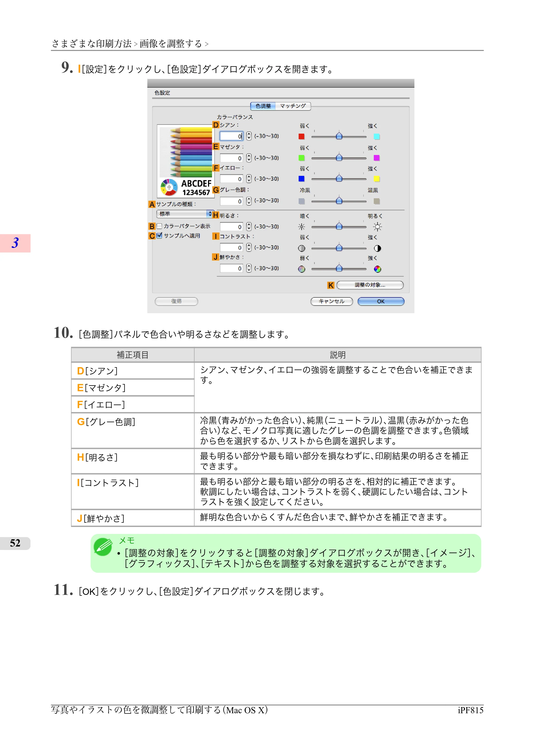Click the イエロー value stepper arrows
The height and width of the screenshot is (756, 535).
pyautogui.click(x=249, y=179)
